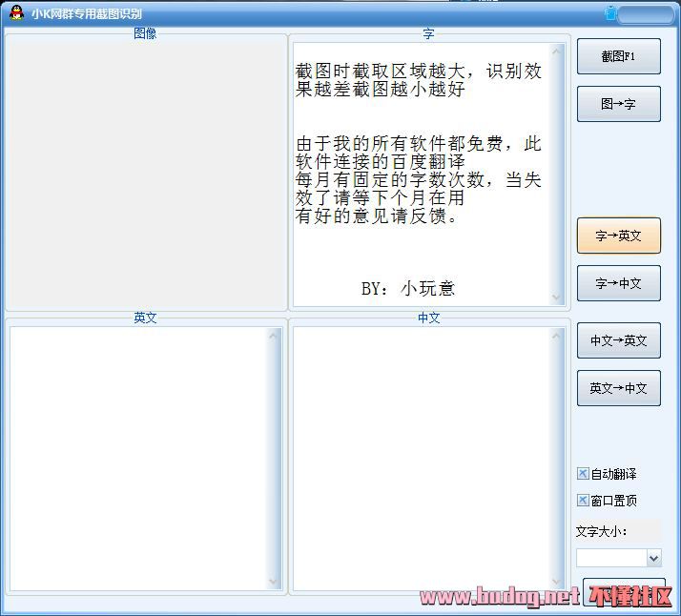
Task: Click the 英文 panel scrollbar down arrow
Action: click(x=273, y=582)
